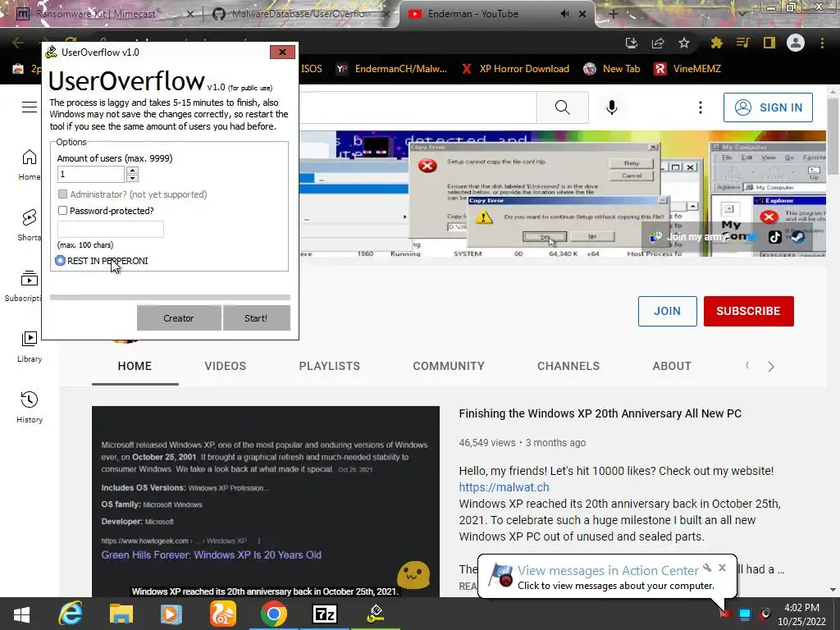840x630 pixels.
Task: Click the install/download icon in address bar
Action: 632,43
